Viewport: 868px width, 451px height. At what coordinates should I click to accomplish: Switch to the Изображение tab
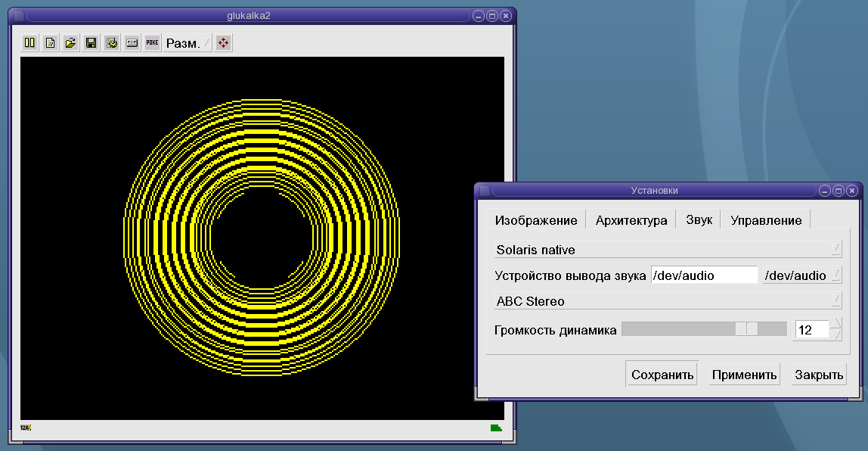coord(536,220)
